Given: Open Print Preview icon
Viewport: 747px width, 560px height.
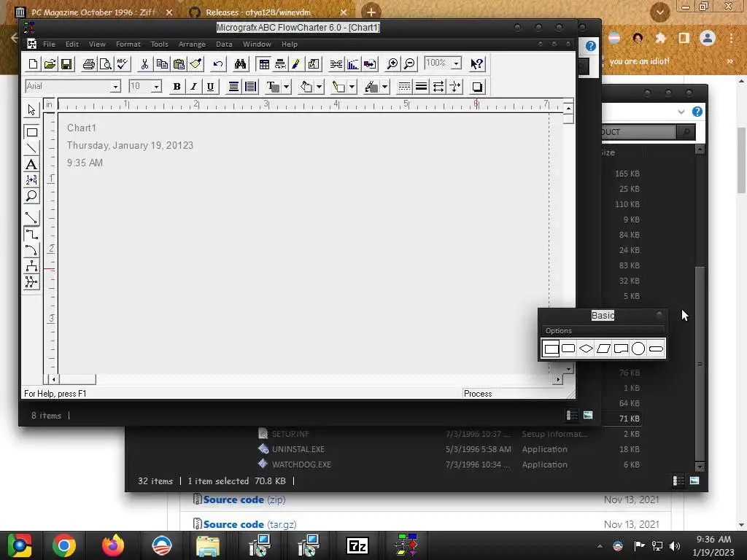Looking at the screenshot, I should point(105,64).
